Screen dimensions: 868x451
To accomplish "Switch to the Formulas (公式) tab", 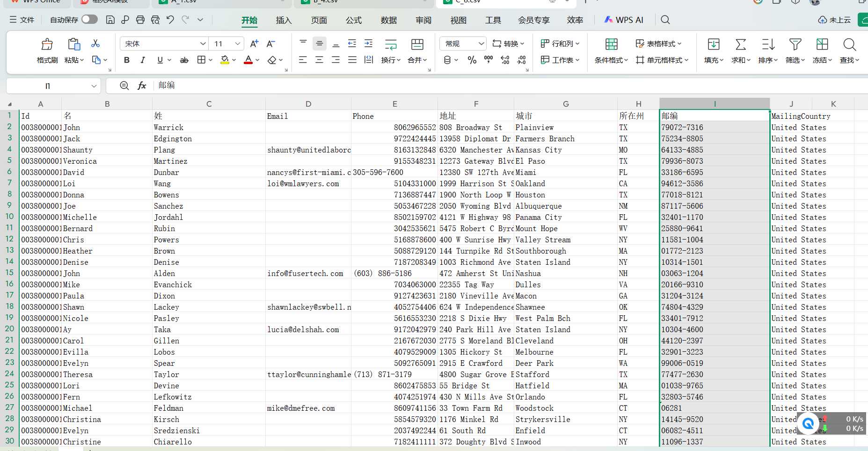I will click(354, 20).
